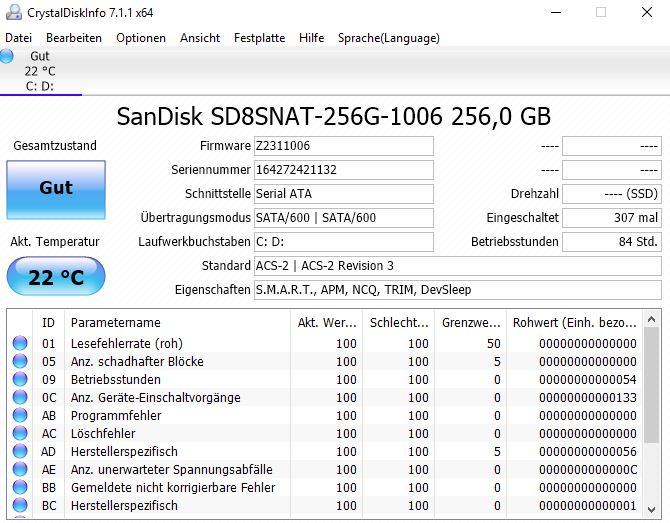Select the Anz. unerwarteter Spannungsabfälle row

pyautogui.click(x=326, y=469)
